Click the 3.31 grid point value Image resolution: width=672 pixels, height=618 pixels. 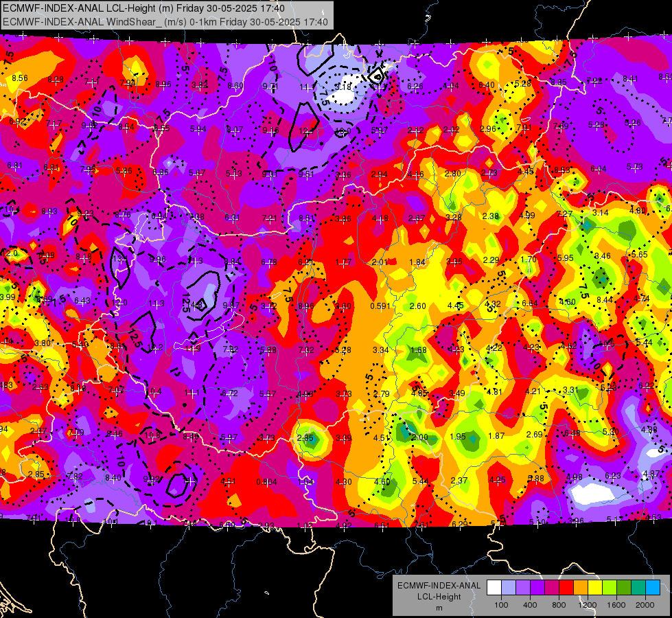[571, 390]
